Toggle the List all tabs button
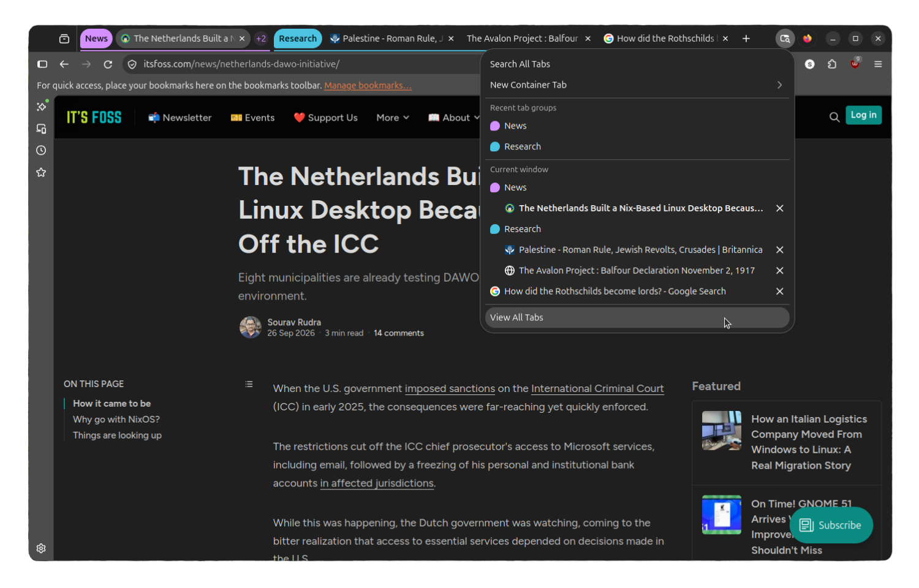Image resolution: width=919 pixels, height=588 pixels. pyautogui.click(x=785, y=39)
